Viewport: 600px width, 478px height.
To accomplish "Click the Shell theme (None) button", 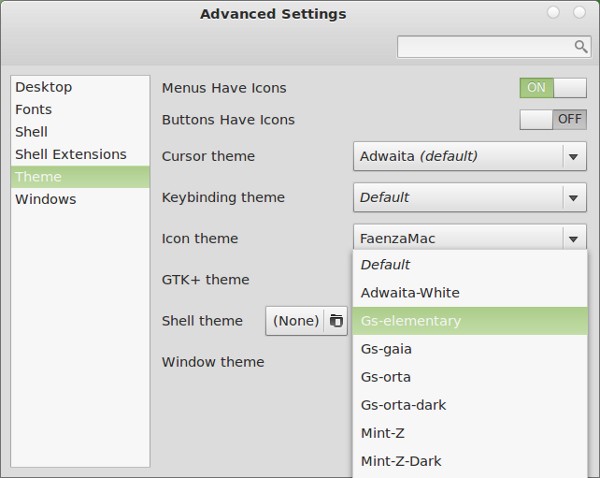I will [x=295, y=321].
